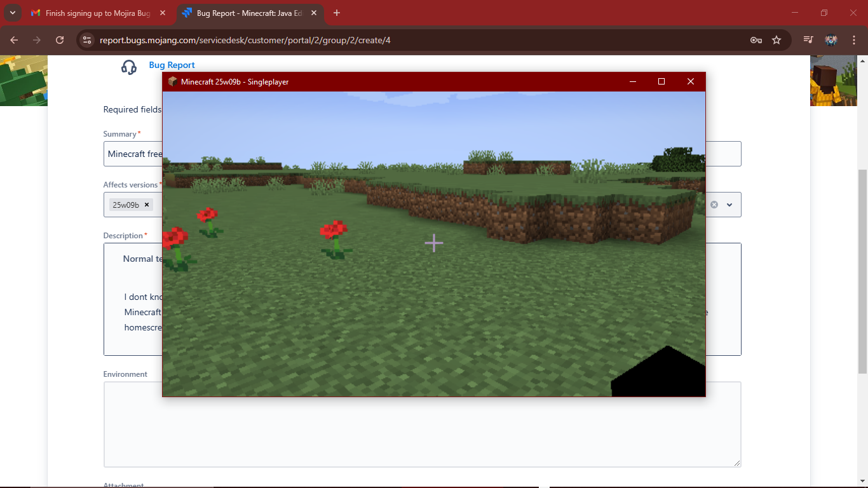
Task: Click the 'Minecraft 25w09b - Singleplayer' title text
Action: pos(235,81)
